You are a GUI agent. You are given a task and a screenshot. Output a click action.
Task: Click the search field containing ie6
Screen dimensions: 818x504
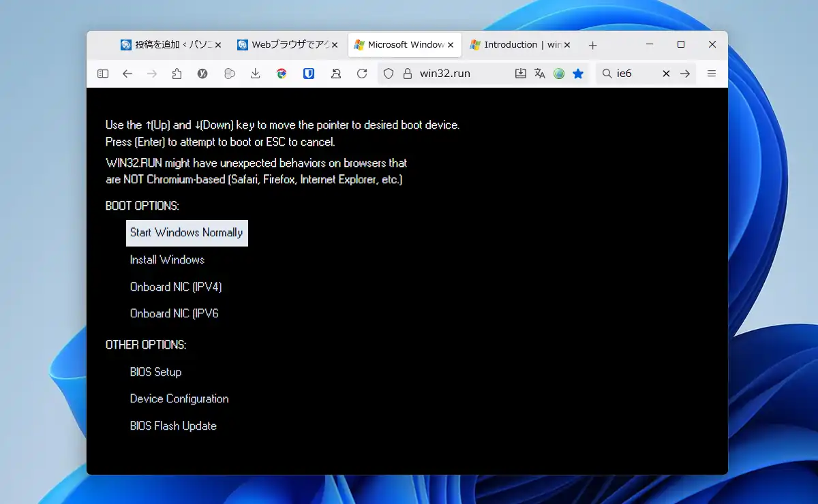point(635,74)
